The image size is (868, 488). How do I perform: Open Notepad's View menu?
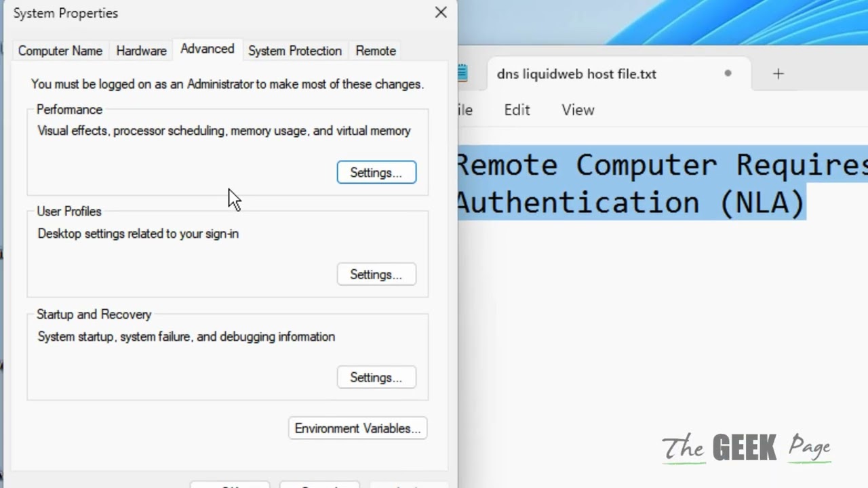click(x=578, y=110)
